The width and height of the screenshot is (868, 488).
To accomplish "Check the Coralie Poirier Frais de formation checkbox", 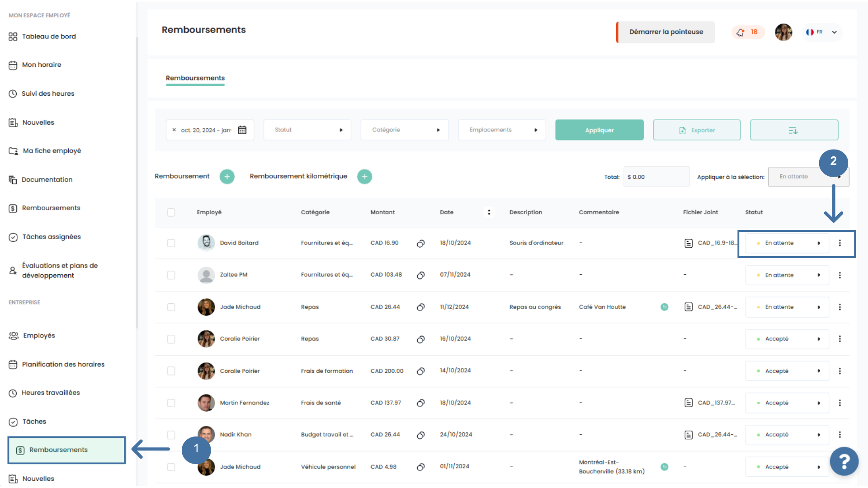I will point(171,371).
